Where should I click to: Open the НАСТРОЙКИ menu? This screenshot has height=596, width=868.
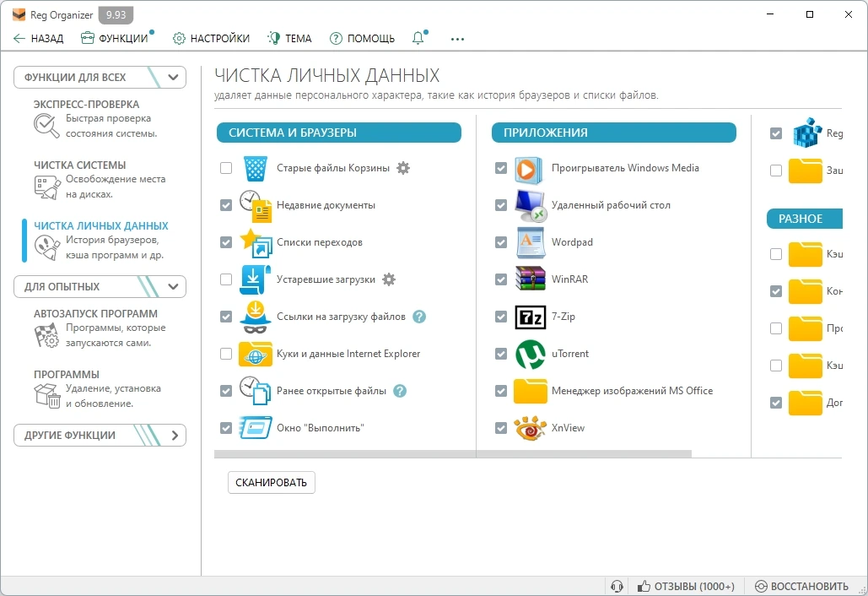211,38
